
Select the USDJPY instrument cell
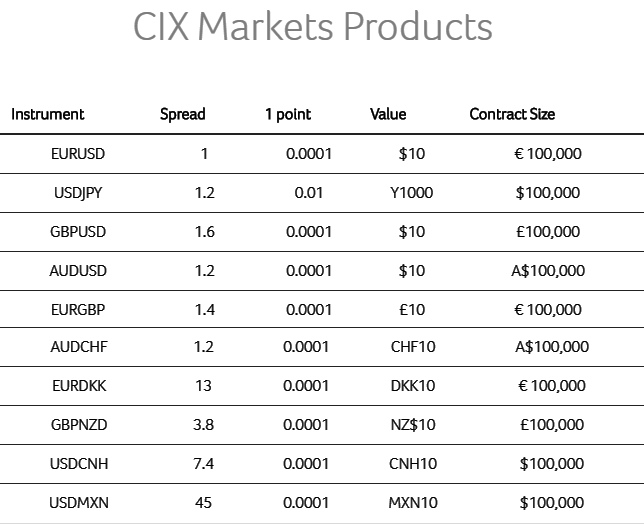point(78,193)
